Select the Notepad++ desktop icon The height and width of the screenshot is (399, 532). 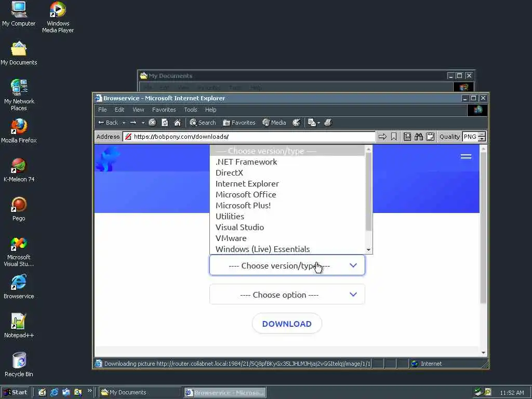click(x=19, y=326)
